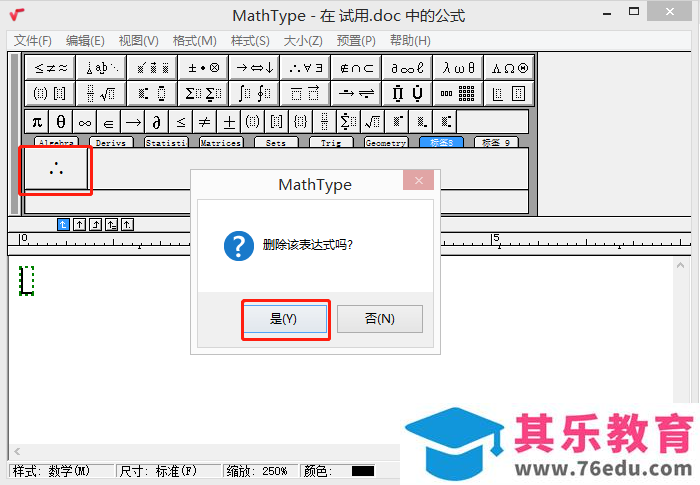Open the 格式(M) menu

(x=195, y=41)
